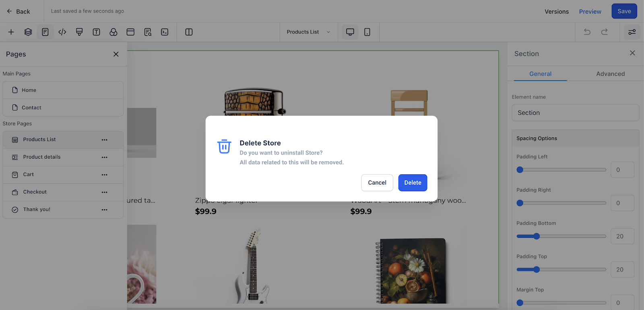The width and height of the screenshot is (644, 310).
Task: Switch to desktop view icon
Action: coord(350,32)
